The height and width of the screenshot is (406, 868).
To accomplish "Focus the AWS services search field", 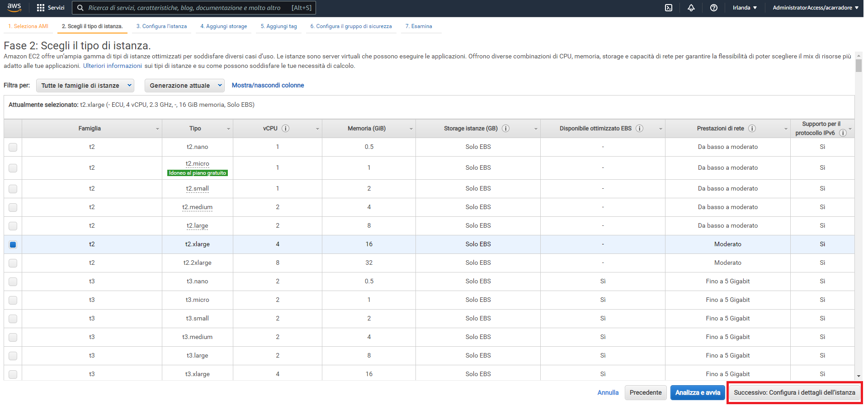I will 194,8.
